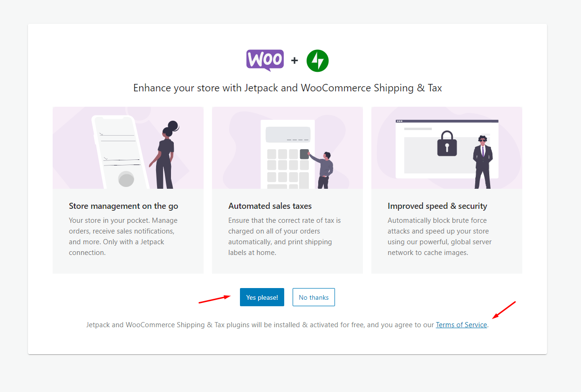Click the green Jetpack lightning logo
This screenshot has width=581, height=392.
[x=317, y=61]
